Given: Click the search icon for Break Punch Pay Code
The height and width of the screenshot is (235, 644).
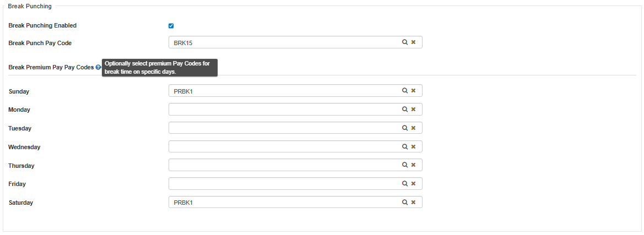Looking at the screenshot, I should [x=404, y=42].
